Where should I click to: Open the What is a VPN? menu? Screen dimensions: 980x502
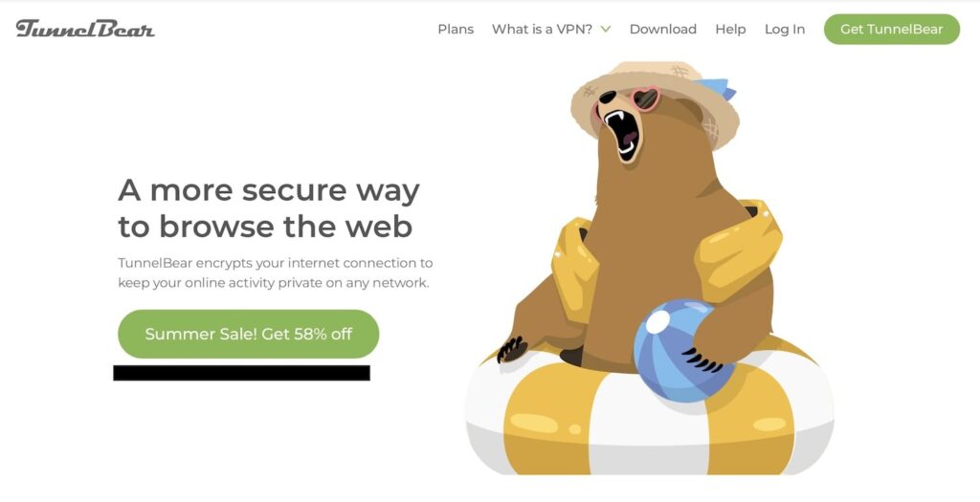tap(542, 30)
